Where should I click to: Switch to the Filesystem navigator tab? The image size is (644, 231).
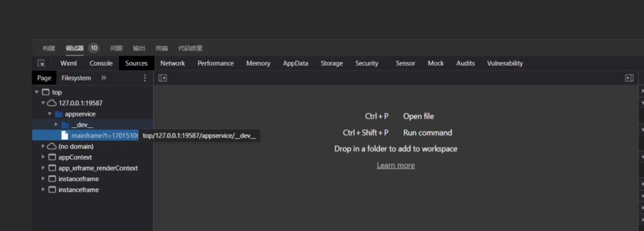point(76,78)
